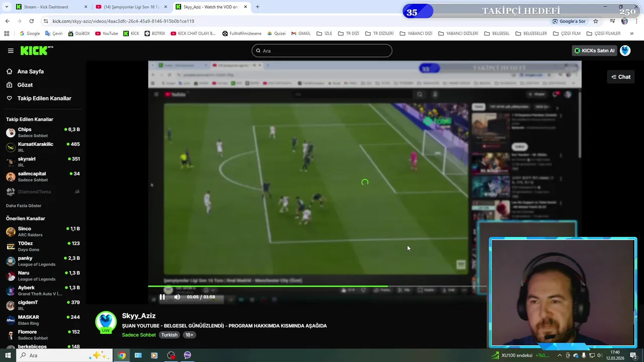The height and width of the screenshot is (362, 644).
Task: Pause the VOD playback
Action: tap(162, 297)
